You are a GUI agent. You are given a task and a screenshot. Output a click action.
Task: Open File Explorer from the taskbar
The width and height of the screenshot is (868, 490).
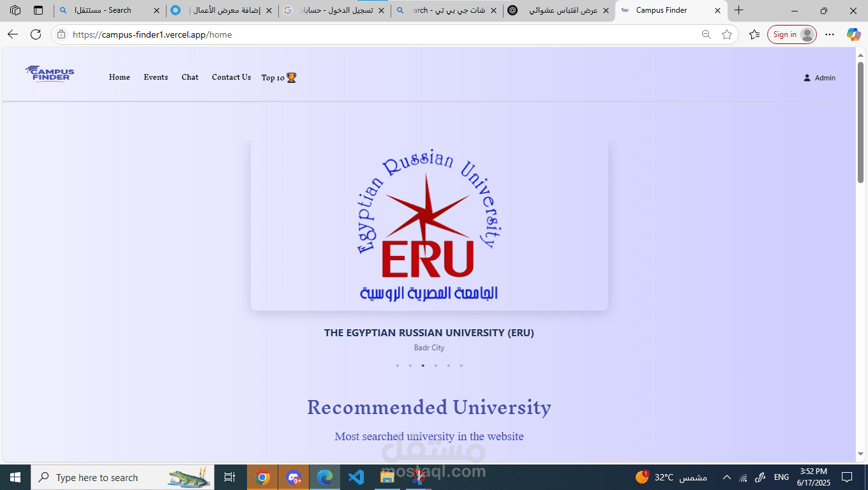coord(387,477)
